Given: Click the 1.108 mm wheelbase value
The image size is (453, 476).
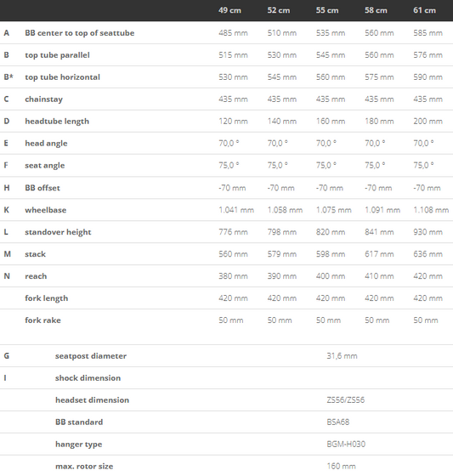Looking at the screenshot, I should pyautogui.click(x=431, y=210).
